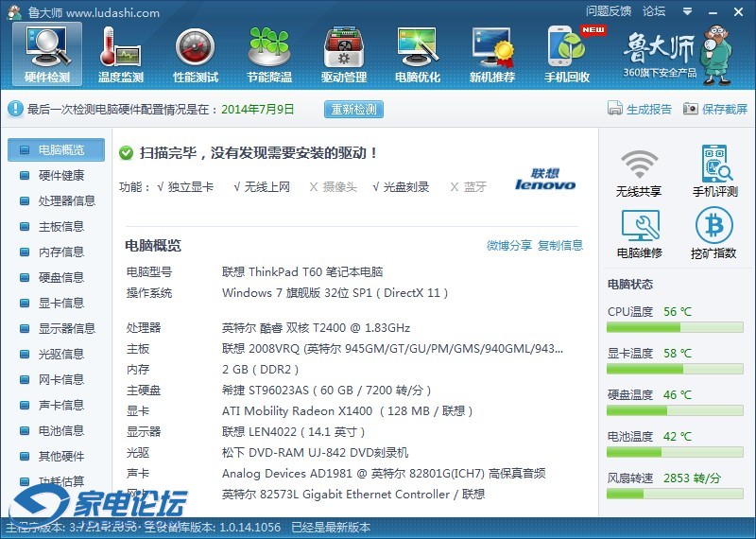Go to 显卡信息 in the sidebar

[60, 303]
